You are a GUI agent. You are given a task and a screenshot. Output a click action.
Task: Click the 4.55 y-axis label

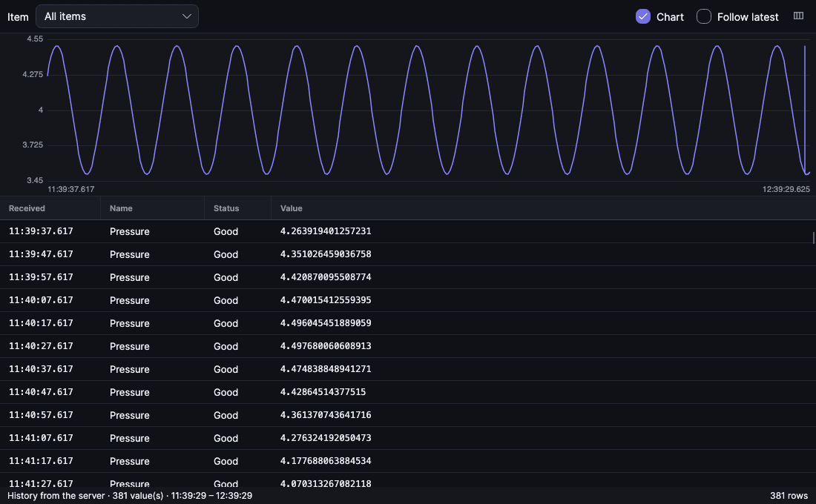click(35, 39)
